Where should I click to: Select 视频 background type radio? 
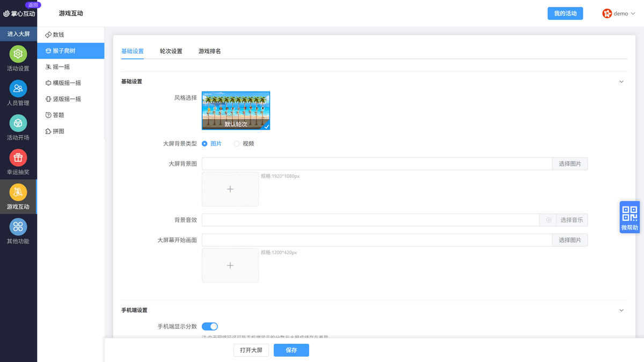click(x=237, y=144)
